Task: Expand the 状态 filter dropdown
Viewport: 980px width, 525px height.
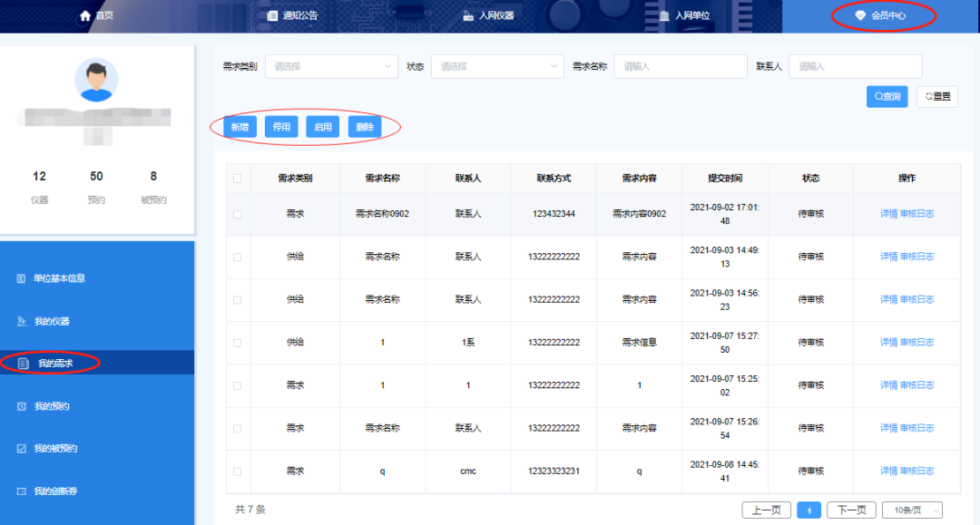Action: pos(497,66)
